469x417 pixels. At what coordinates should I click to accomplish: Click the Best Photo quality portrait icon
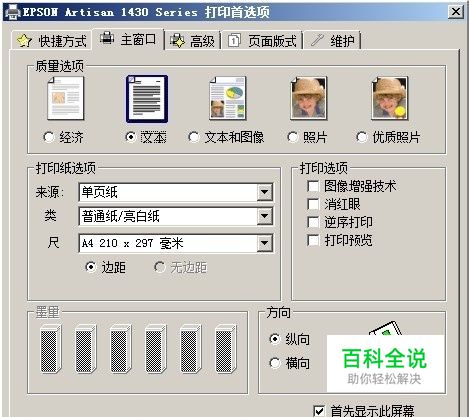coord(390,98)
